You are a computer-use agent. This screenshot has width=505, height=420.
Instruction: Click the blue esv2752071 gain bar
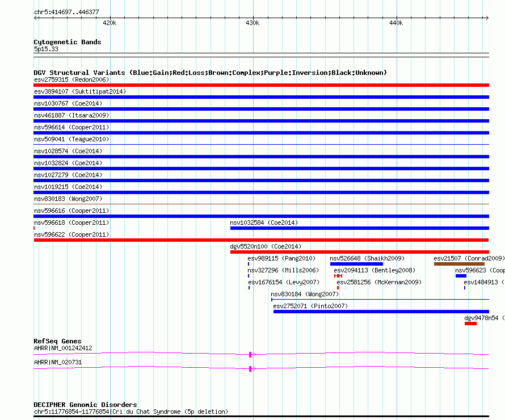[x=381, y=312]
